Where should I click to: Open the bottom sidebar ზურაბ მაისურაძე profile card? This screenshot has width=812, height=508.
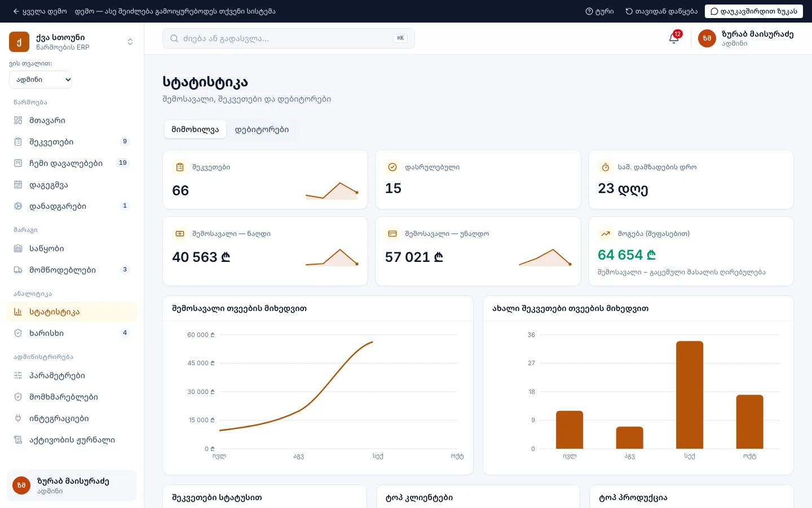tap(72, 485)
